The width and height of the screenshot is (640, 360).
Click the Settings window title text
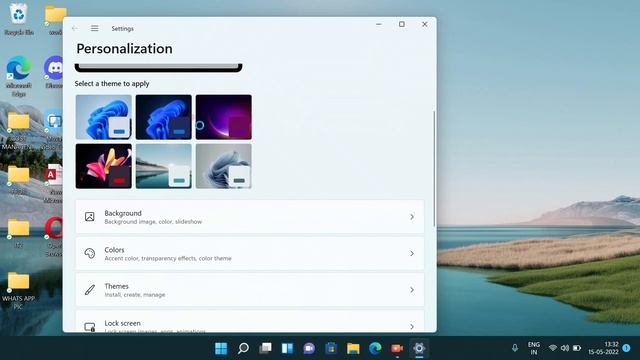(x=122, y=29)
